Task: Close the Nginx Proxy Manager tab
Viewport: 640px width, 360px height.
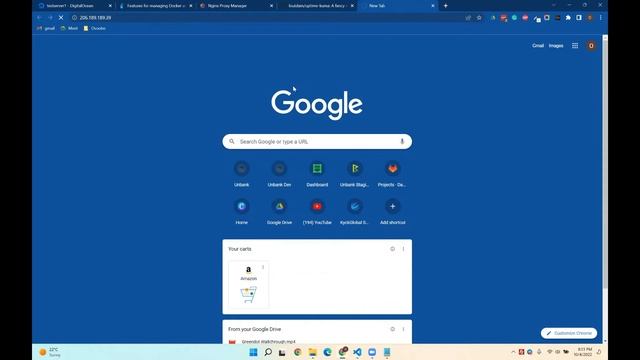Action: point(271,6)
